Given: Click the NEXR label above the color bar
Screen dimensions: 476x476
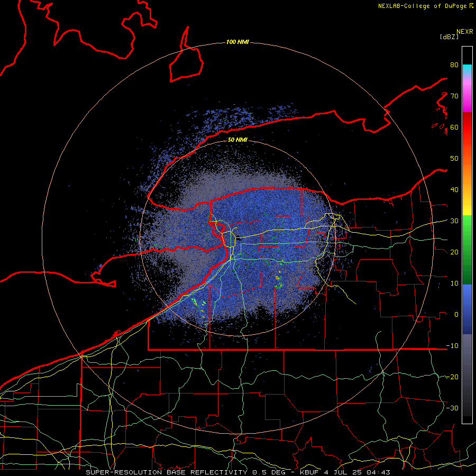Looking at the screenshot, I should coord(465,32).
